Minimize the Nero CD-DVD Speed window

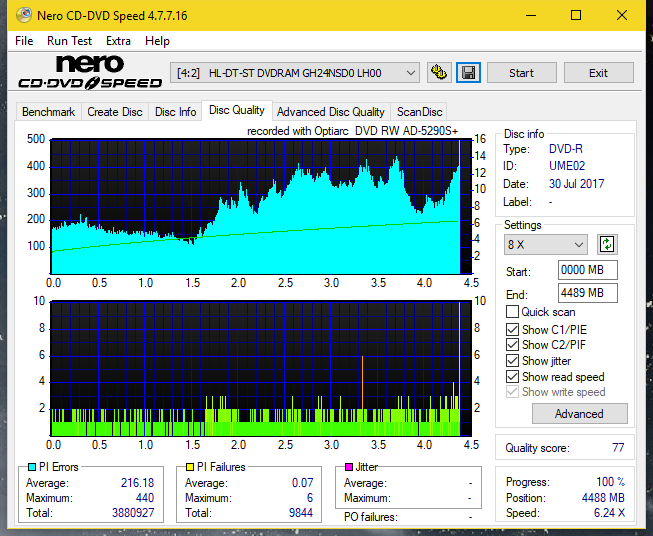[531, 15]
